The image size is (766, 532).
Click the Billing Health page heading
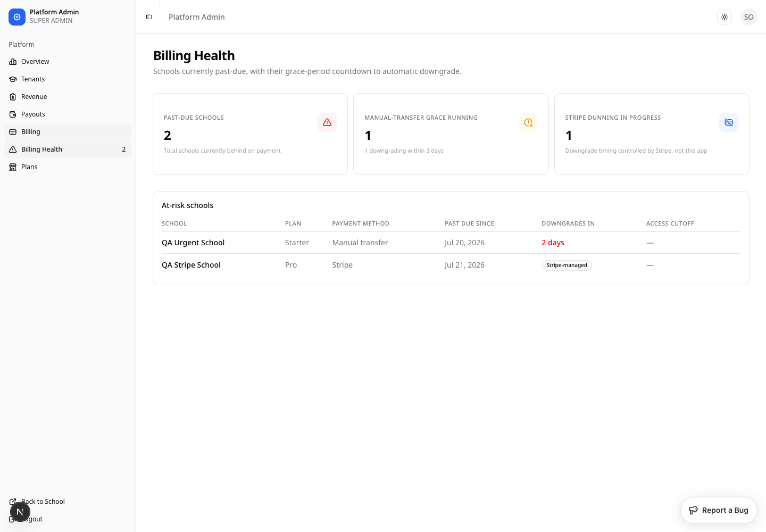click(194, 55)
